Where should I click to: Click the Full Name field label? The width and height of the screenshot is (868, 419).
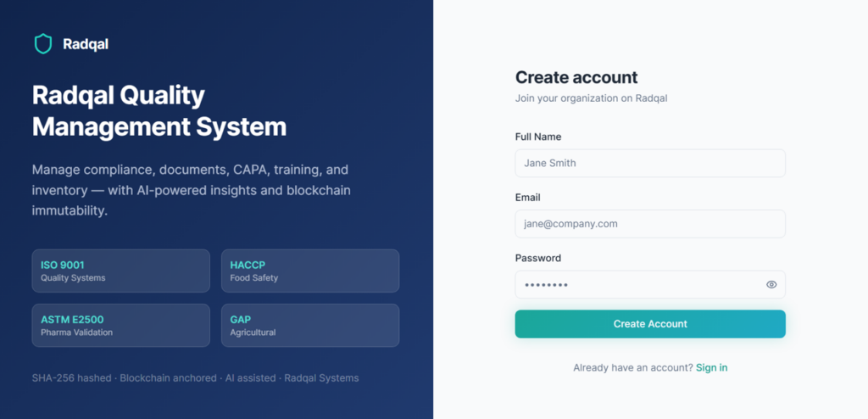tap(538, 137)
